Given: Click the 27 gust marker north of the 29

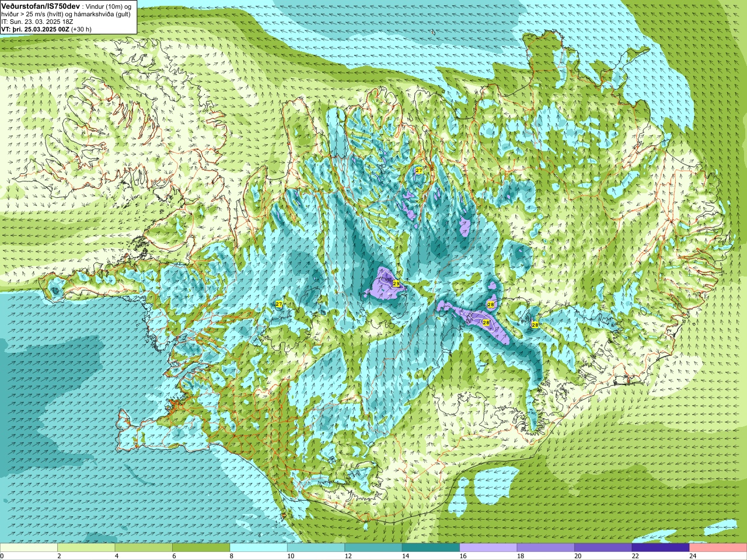Looking at the screenshot, I should 418,170.
